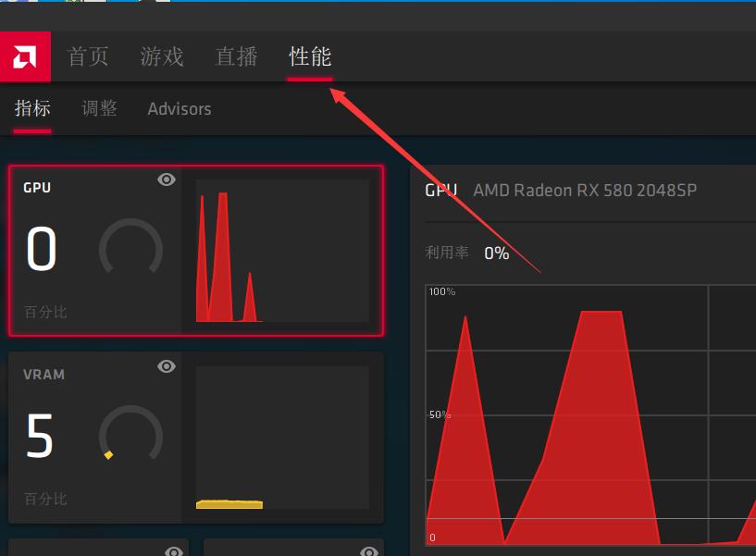
Task: Click the 50% axis label on the chart
Action: pos(440,414)
